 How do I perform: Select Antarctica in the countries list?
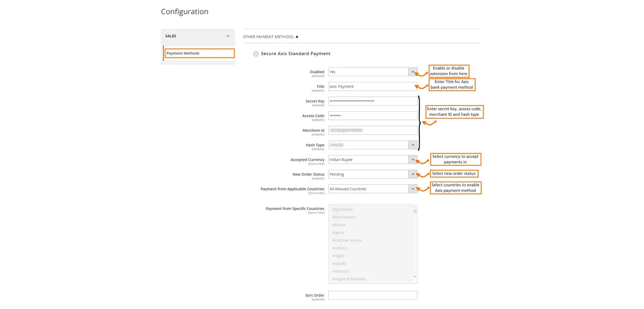[341, 271]
